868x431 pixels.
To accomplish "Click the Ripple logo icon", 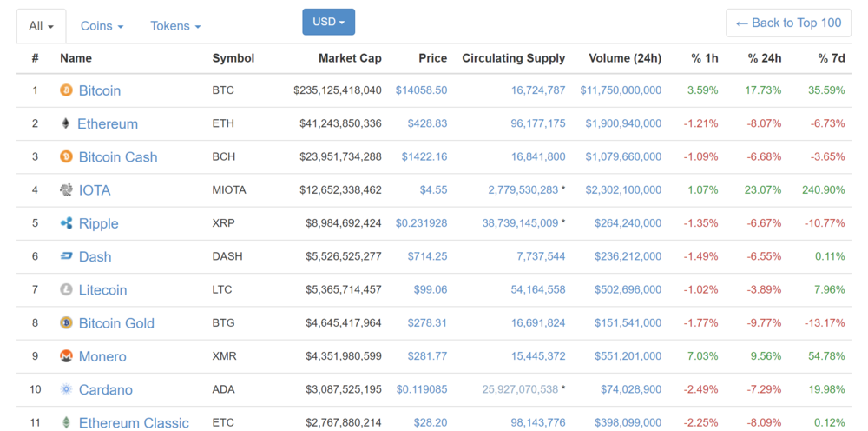I will [x=66, y=223].
